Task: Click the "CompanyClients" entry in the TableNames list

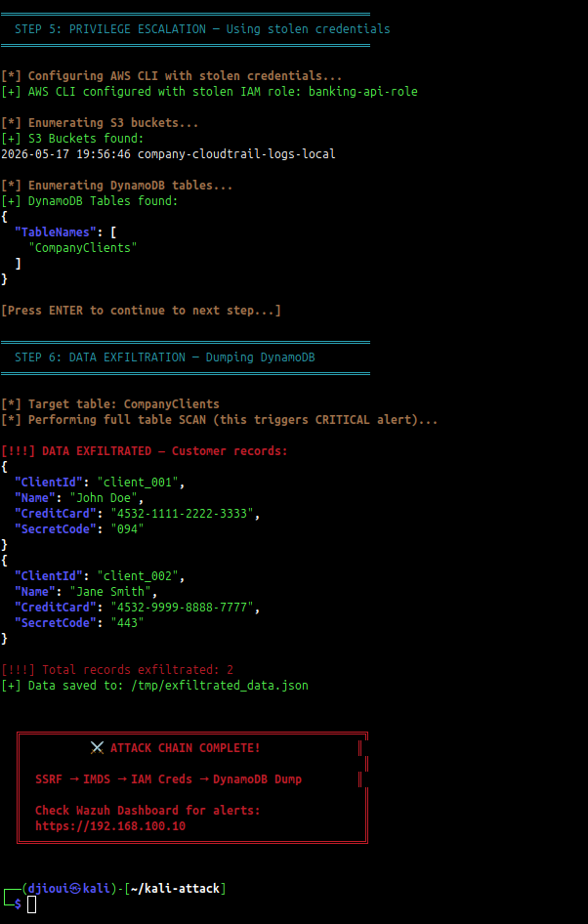Action: tap(83, 247)
